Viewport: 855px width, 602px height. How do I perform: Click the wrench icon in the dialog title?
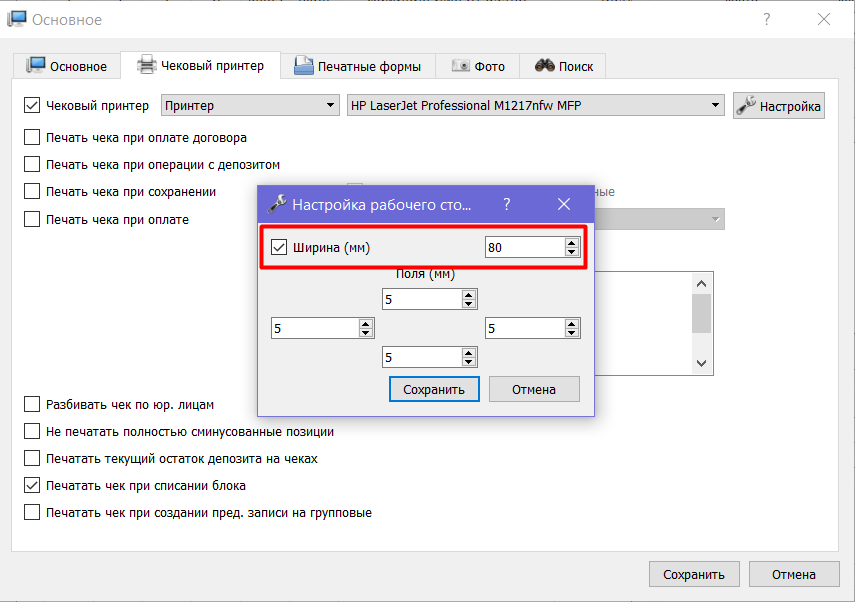[277, 204]
